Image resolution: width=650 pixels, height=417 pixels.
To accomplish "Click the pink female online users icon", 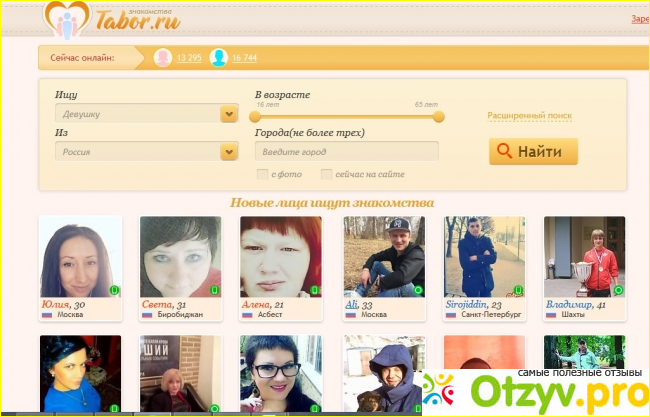I will 162,58.
